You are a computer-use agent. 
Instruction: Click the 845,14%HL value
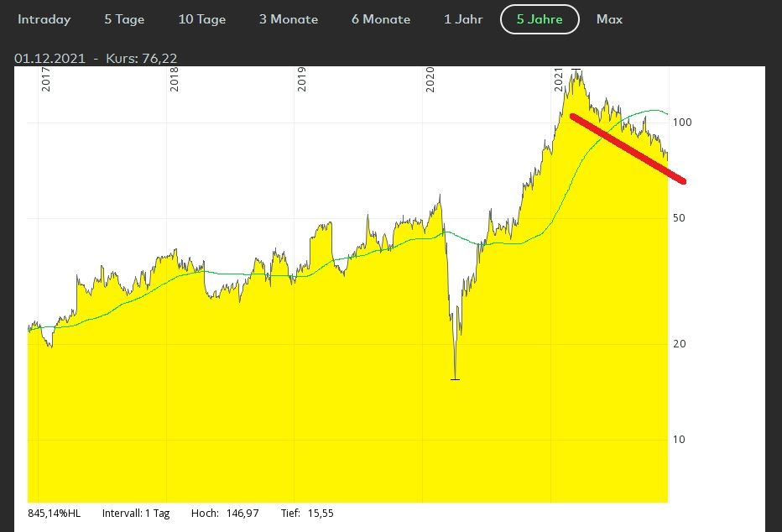pyautogui.click(x=54, y=513)
